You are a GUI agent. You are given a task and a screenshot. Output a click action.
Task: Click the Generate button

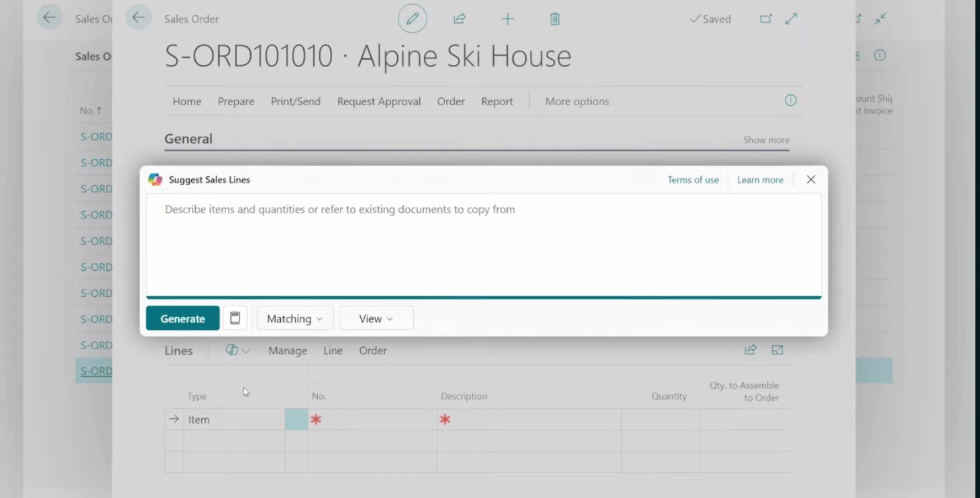point(182,319)
